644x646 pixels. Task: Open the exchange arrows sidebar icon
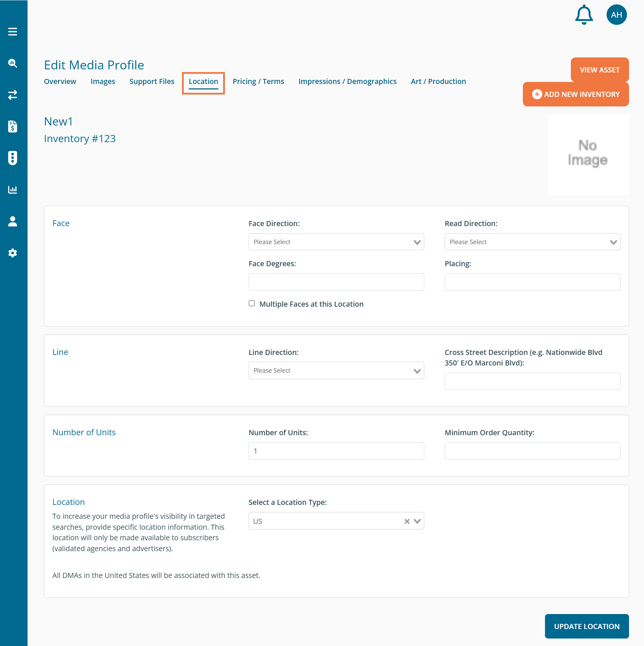pyautogui.click(x=13, y=95)
